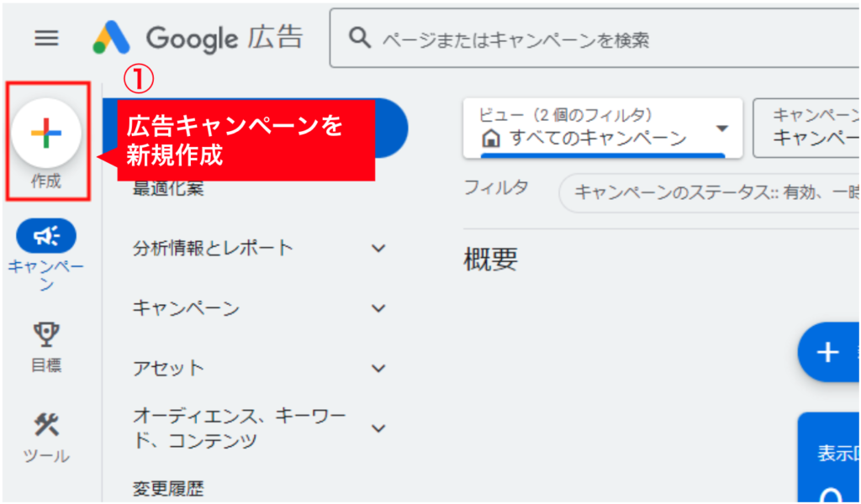Click the campaign status filter chip
The image size is (861, 504).
point(710,192)
